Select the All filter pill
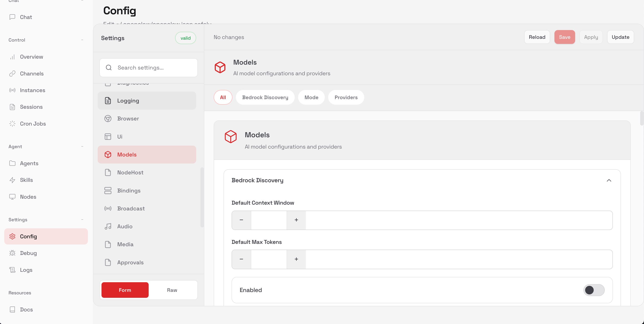Screen dimensions: 644x324 pyautogui.click(x=223, y=97)
